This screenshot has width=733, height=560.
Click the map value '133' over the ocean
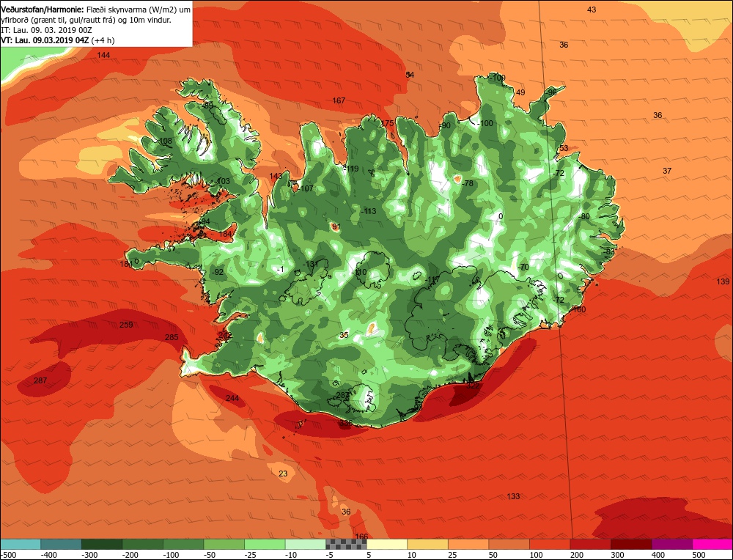click(x=513, y=496)
